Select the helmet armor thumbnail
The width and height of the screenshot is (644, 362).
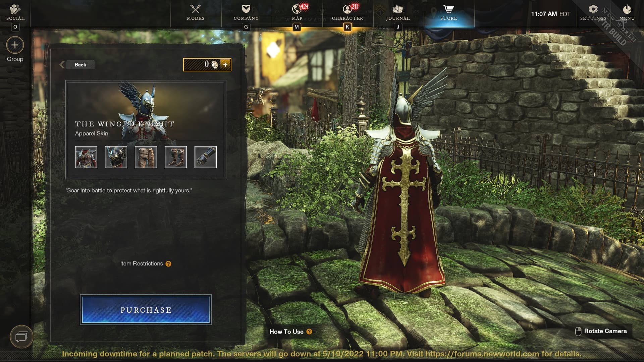[x=116, y=157]
